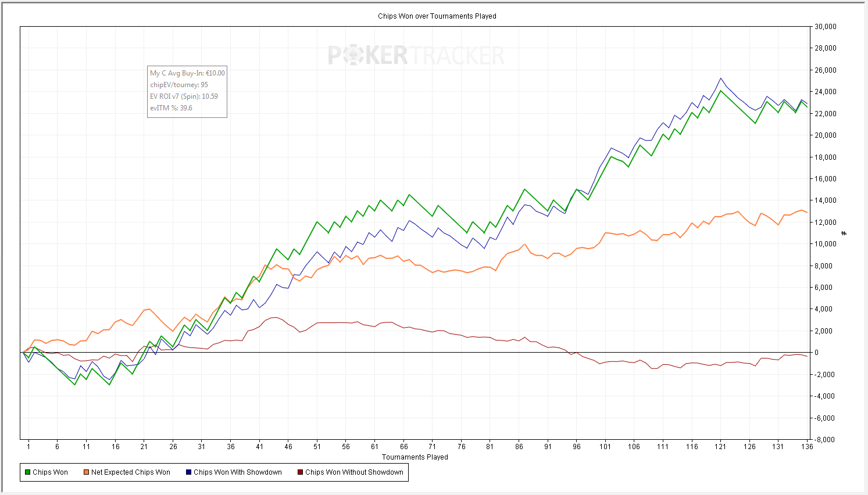Image resolution: width=868 pixels, height=495 pixels.
Task: Click the green Chips Won legend swatch
Action: point(27,472)
